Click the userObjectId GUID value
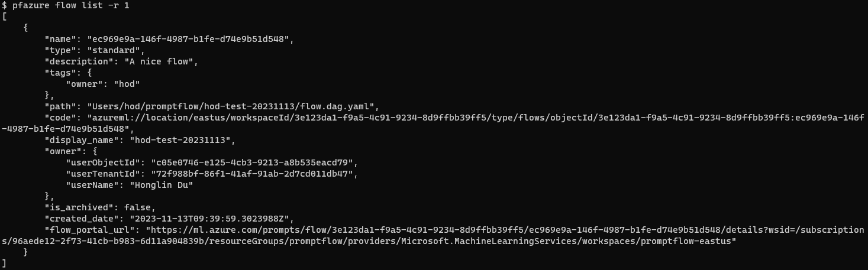 pos(254,162)
